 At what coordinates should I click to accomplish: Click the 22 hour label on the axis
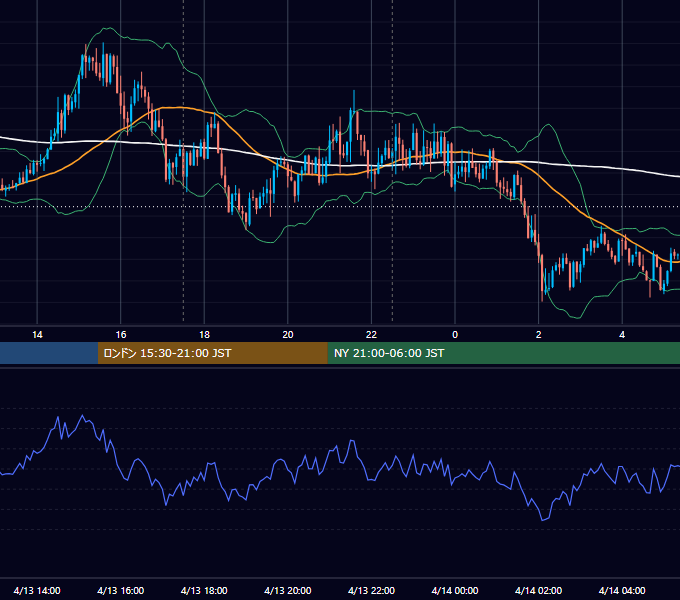tap(371, 335)
